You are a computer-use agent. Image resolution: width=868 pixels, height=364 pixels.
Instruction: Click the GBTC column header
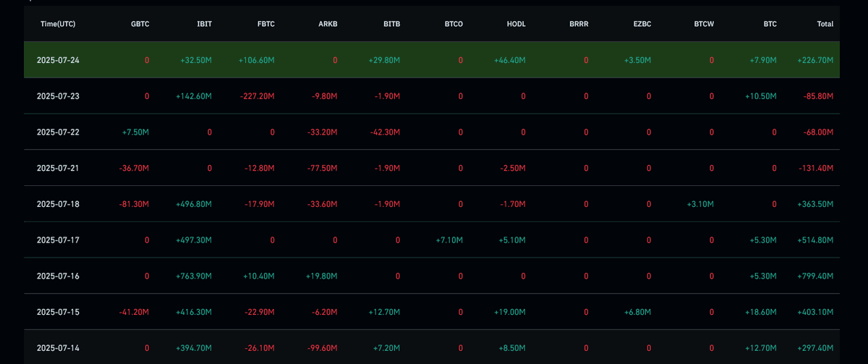tap(140, 24)
